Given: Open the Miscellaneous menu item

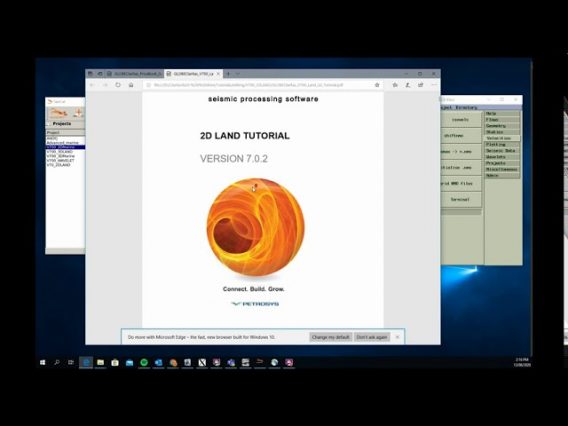Looking at the screenshot, I should (x=502, y=169).
